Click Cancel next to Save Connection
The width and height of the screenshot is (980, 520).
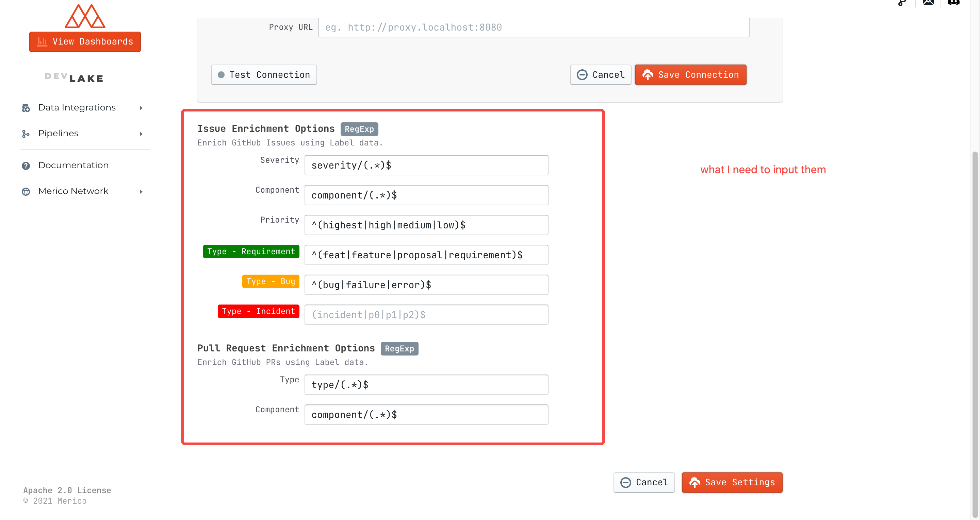pyautogui.click(x=600, y=75)
